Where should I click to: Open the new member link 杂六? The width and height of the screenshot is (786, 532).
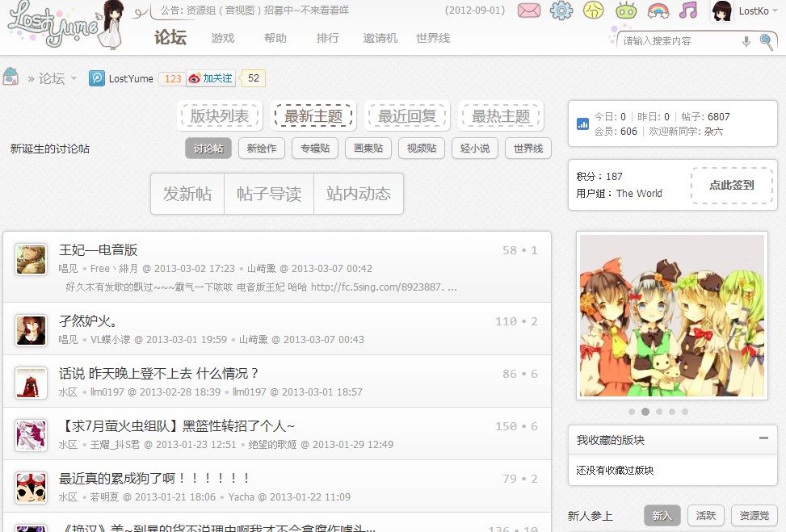coord(713,132)
